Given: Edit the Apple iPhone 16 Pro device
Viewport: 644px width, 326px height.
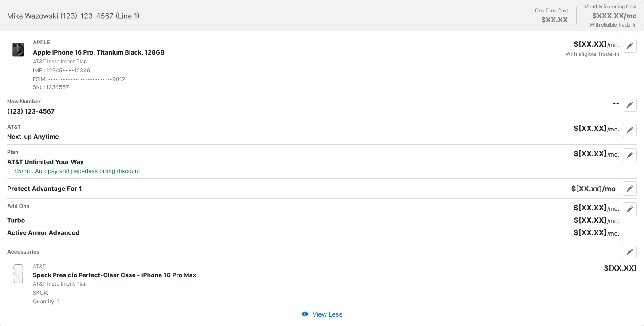Looking at the screenshot, I should click(630, 46).
